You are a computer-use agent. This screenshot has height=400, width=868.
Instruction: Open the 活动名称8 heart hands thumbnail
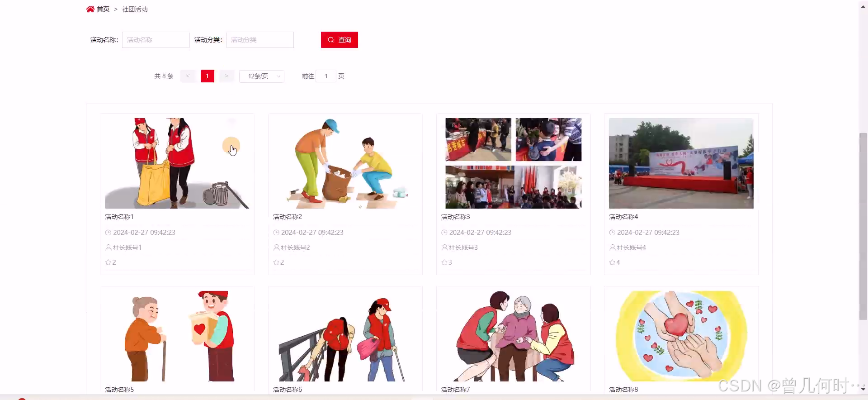tap(681, 336)
